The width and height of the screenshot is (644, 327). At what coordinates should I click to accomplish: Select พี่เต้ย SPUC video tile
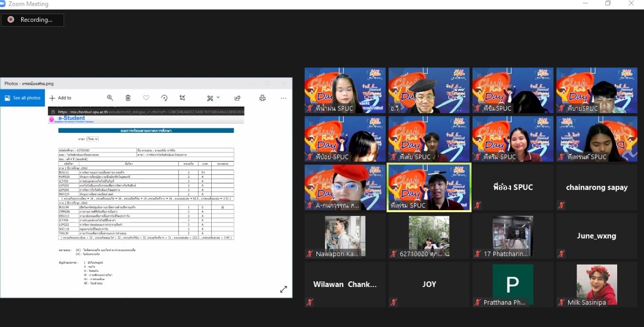[x=429, y=139]
